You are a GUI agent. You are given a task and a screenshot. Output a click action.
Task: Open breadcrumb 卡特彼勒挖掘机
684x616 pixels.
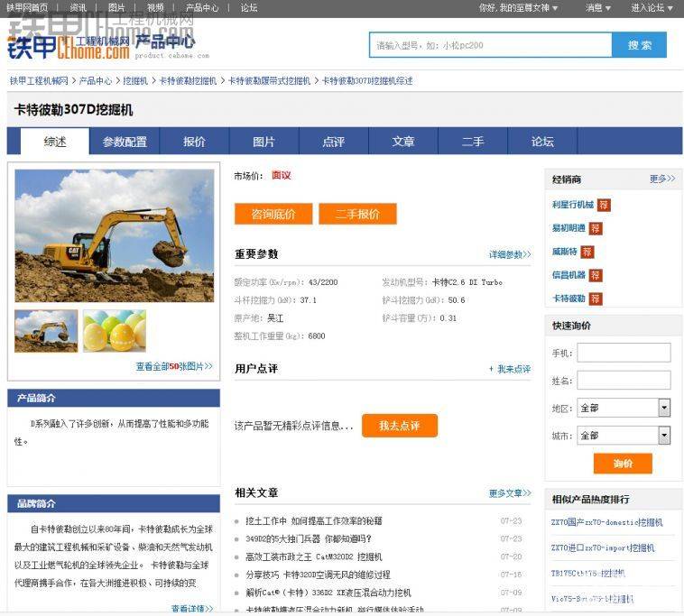pos(188,80)
